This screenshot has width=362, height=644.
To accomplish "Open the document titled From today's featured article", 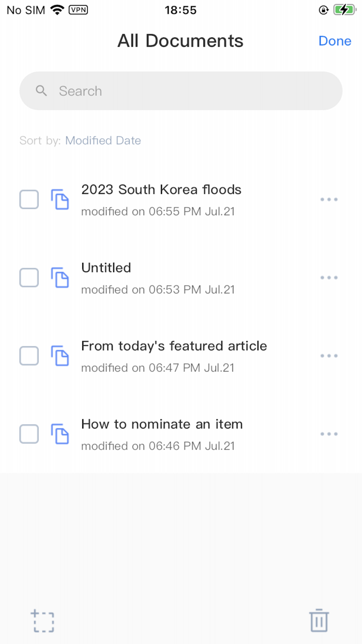I will [x=174, y=346].
